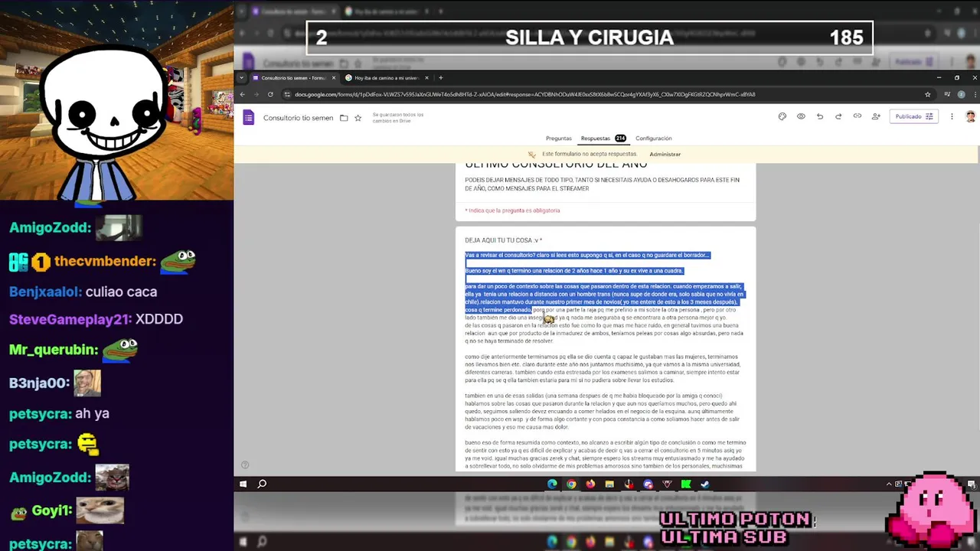This screenshot has width=980, height=551.
Task: Redo the last form change
Action: 838,116
